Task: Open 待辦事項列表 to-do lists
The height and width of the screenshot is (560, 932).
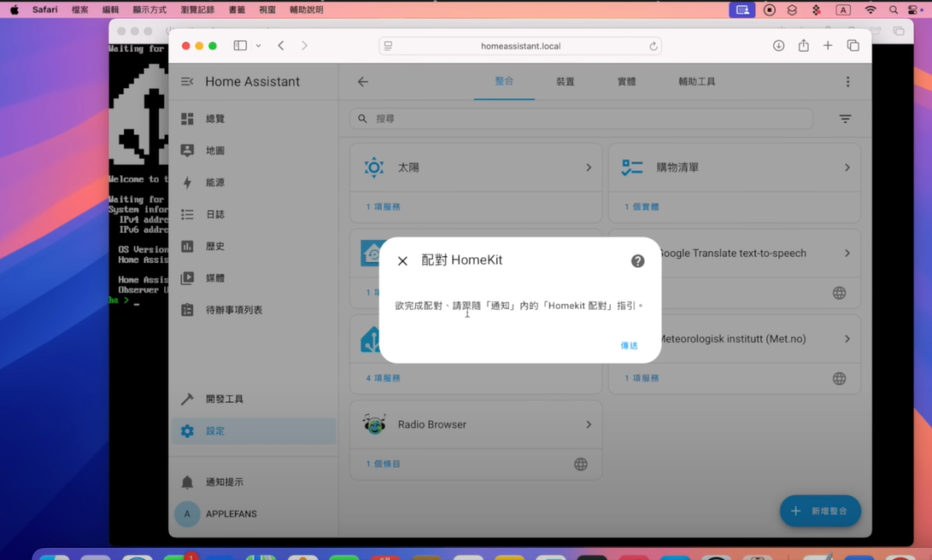Action: (254, 310)
